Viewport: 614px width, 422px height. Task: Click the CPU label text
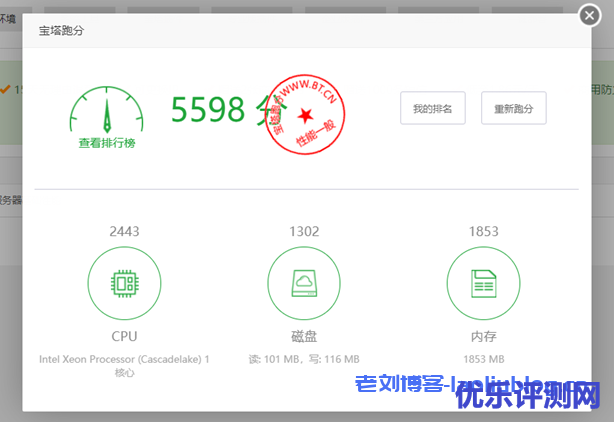click(x=125, y=336)
